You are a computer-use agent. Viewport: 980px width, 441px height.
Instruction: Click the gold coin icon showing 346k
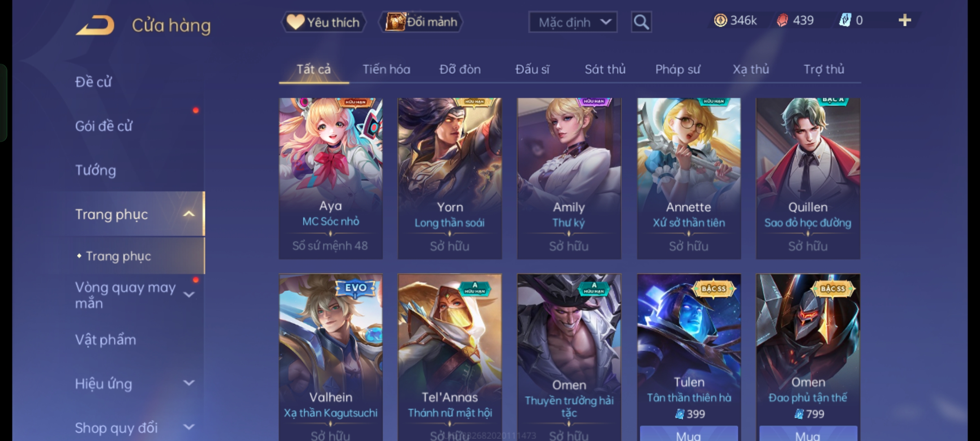(x=720, y=20)
